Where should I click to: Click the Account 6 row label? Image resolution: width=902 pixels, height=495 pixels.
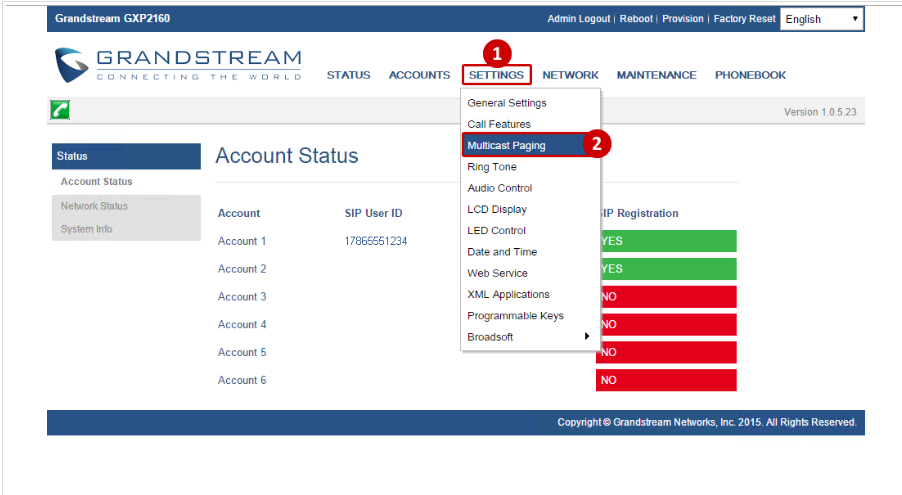click(x=242, y=380)
